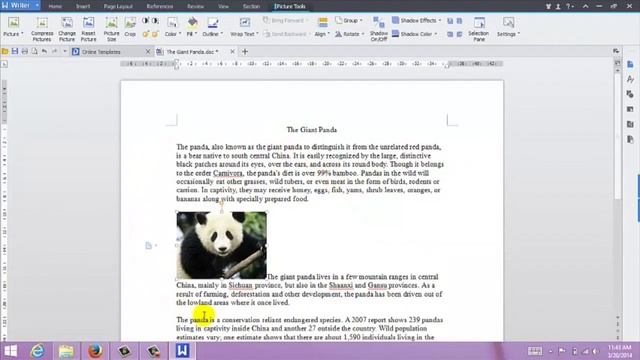The height and width of the screenshot is (360, 640).
Task: Open the Settings dropdown
Action: (508, 28)
